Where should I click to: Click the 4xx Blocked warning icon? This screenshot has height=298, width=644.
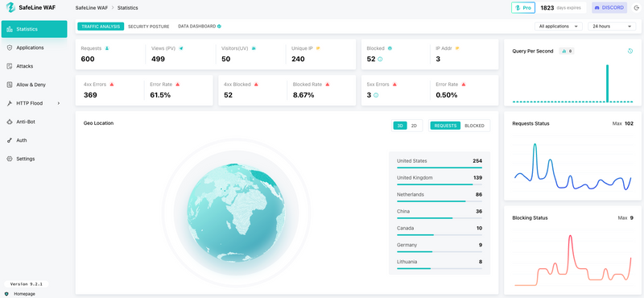click(x=256, y=85)
